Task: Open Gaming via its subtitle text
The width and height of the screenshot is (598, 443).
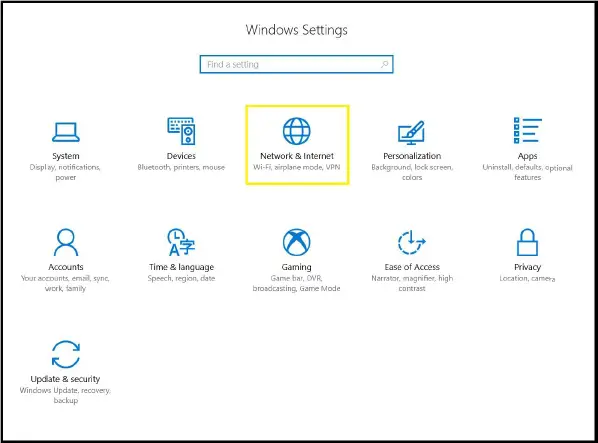Action: pyautogui.click(x=296, y=283)
